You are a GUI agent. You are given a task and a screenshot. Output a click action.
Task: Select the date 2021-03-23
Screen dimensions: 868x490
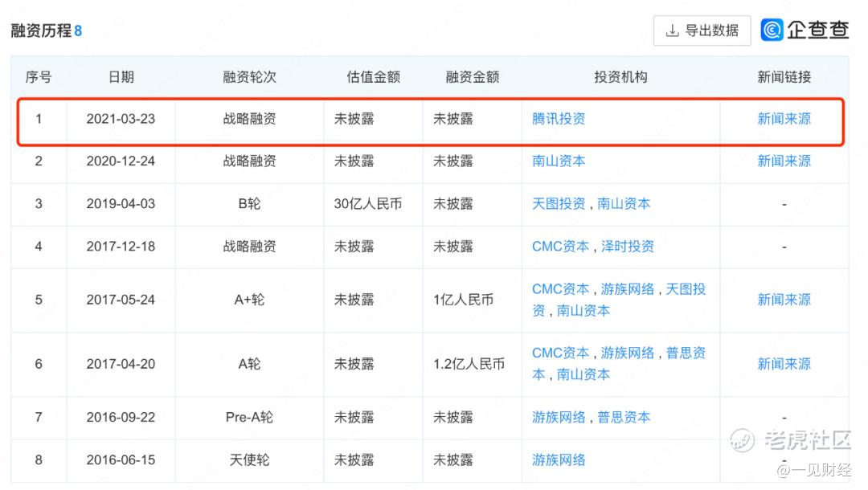(121, 119)
